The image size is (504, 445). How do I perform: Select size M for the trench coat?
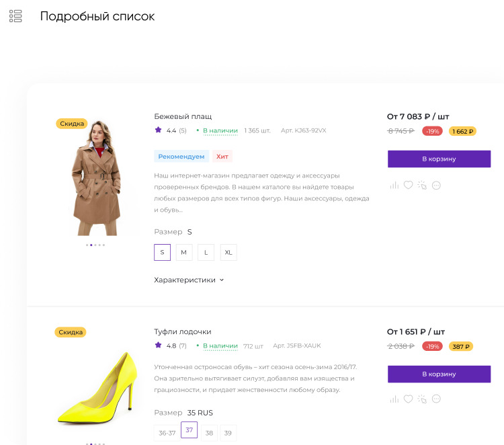tap(184, 252)
